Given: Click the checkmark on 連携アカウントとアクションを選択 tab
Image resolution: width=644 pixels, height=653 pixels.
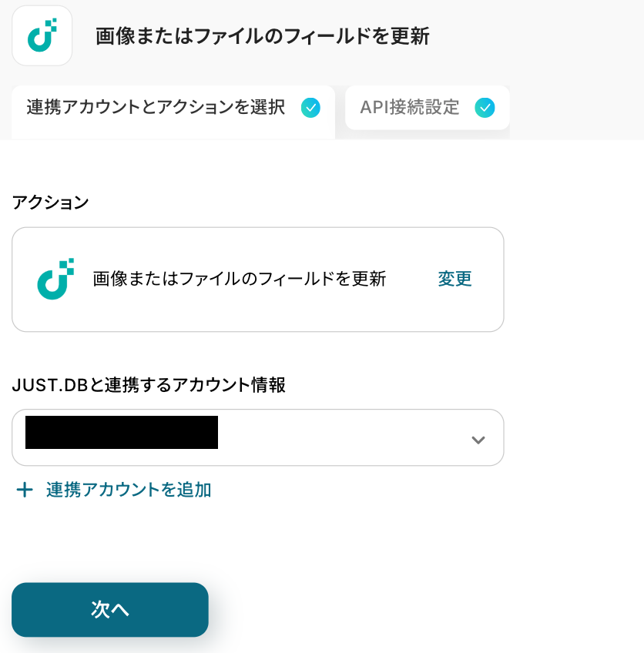Looking at the screenshot, I should (310, 108).
